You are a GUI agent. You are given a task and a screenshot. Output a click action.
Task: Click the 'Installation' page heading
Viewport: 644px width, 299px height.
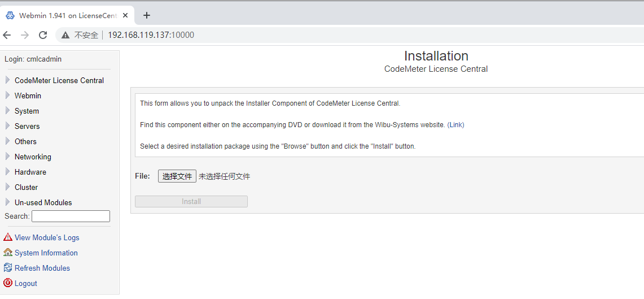[x=436, y=55]
